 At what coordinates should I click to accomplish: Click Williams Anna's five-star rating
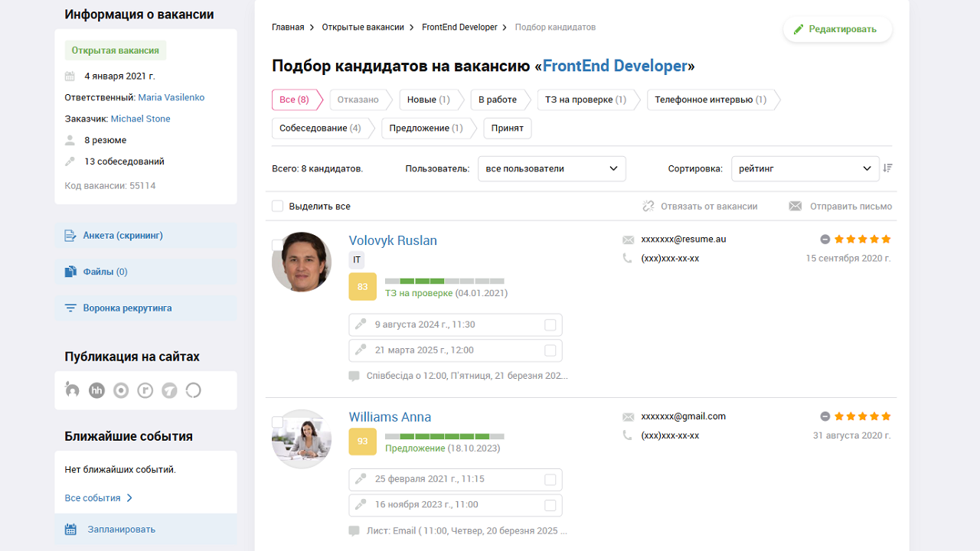point(862,417)
